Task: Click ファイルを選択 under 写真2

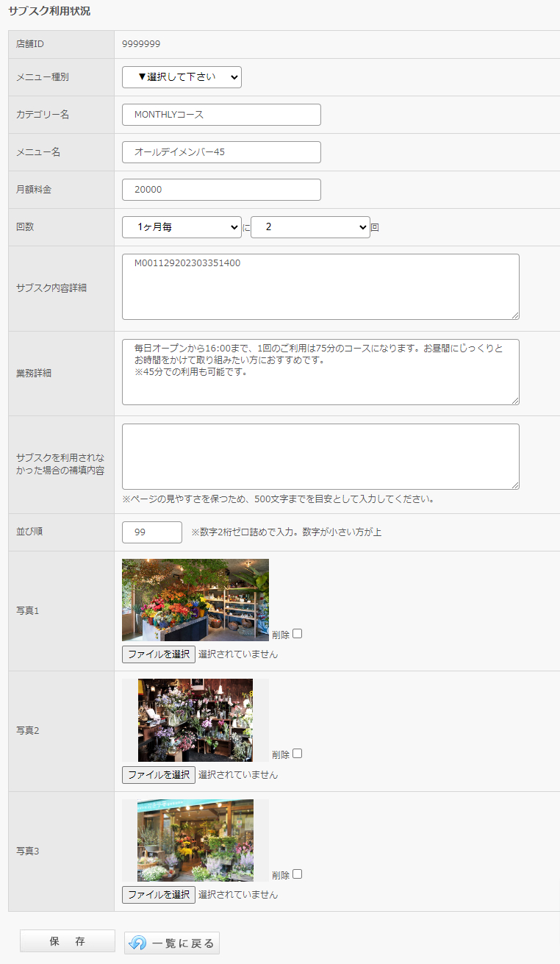Action: pyautogui.click(x=159, y=774)
